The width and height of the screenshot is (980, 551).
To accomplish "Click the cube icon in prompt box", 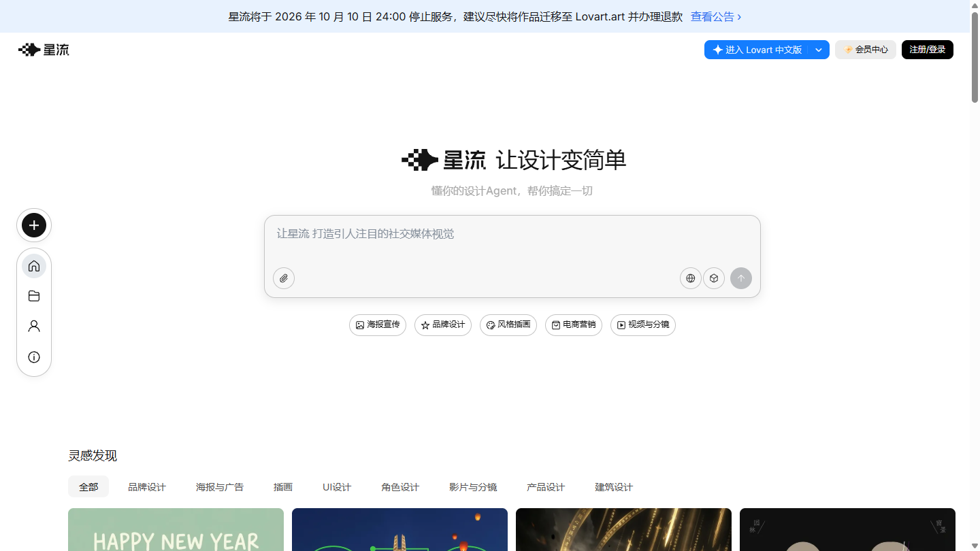I will coord(714,278).
